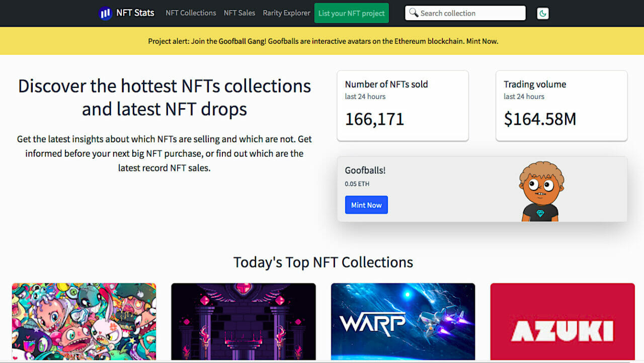The width and height of the screenshot is (644, 363).
Task: Select the NFT Collections menu item
Action: coord(191,13)
